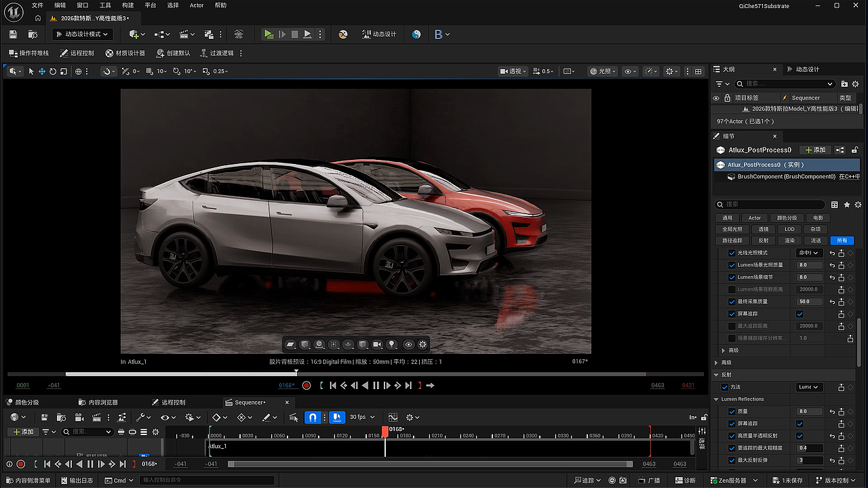This screenshot has height=488, width=868.
Task: Open the 编辑 menu
Action: (x=60, y=5)
